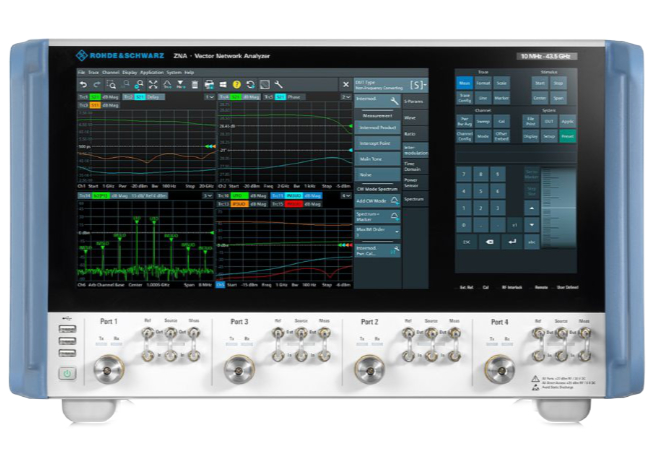The image size is (652, 456).
Task: Open the Display menu
Action: pyautogui.click(x=130, y=72)
